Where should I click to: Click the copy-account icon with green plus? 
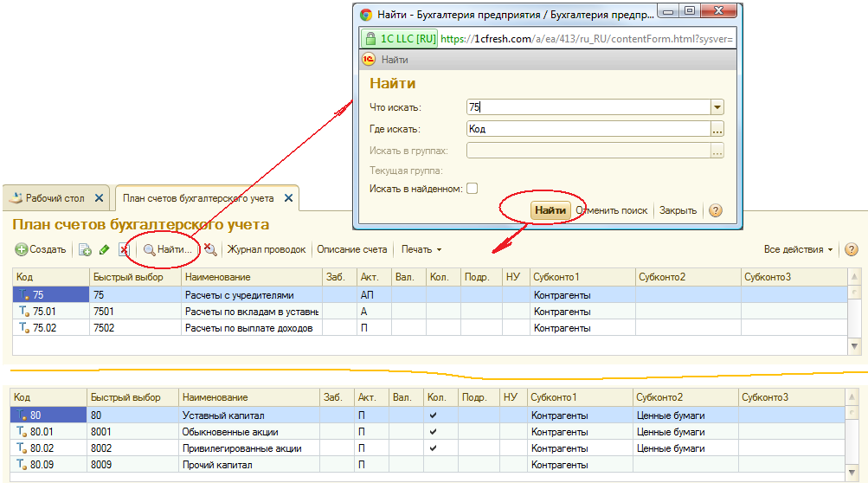coord(85,249)
